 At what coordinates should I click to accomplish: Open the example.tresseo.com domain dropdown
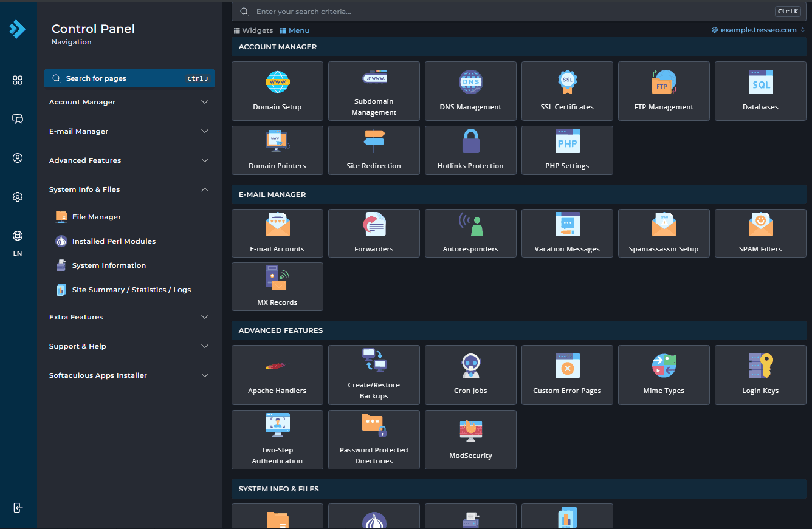point(758,30)
